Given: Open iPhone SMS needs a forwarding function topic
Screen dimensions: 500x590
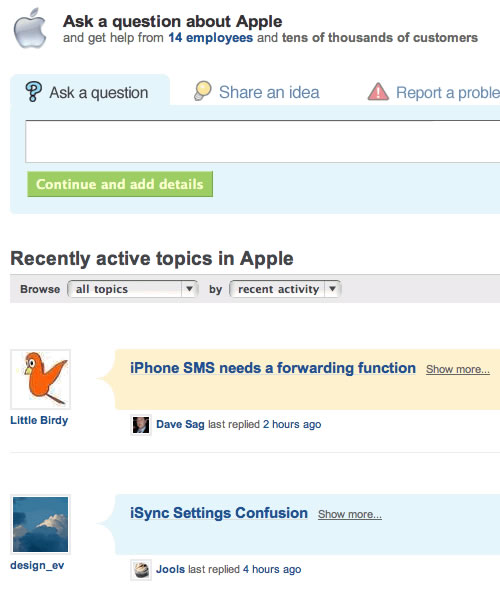Looking at the screenshot, I should 273,368.
